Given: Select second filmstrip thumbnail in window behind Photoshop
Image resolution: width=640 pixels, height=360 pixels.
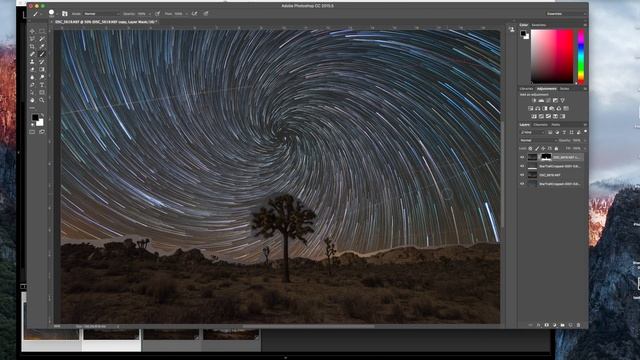Looking at the screenshot, I should coord(111,335).
